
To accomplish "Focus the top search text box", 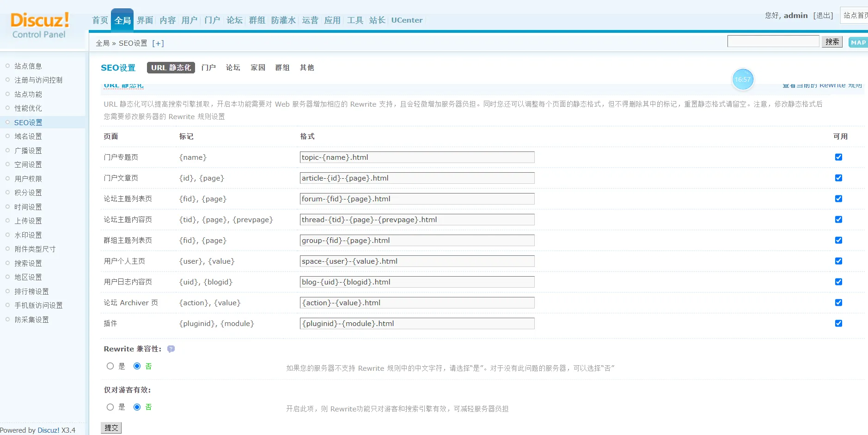I will (x=773, y=42).
